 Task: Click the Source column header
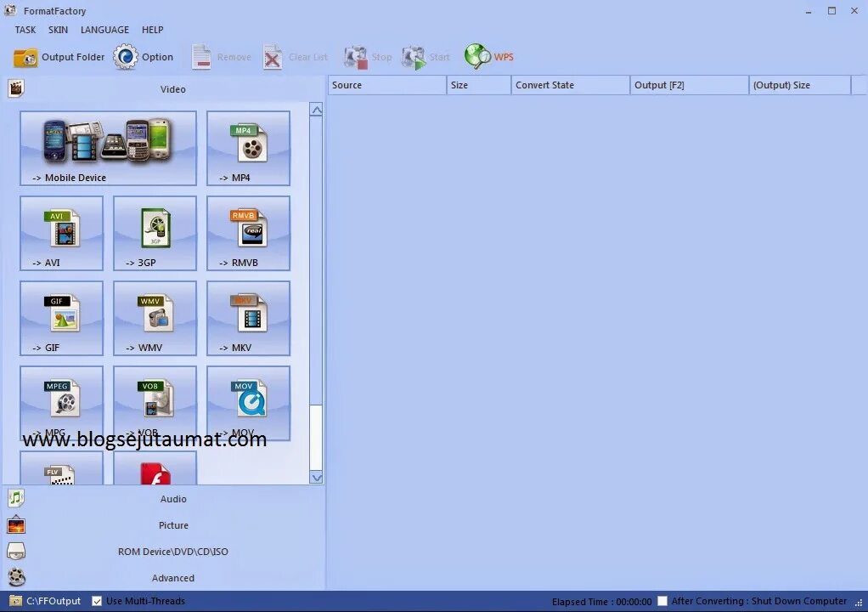click(x=387, y=85)
